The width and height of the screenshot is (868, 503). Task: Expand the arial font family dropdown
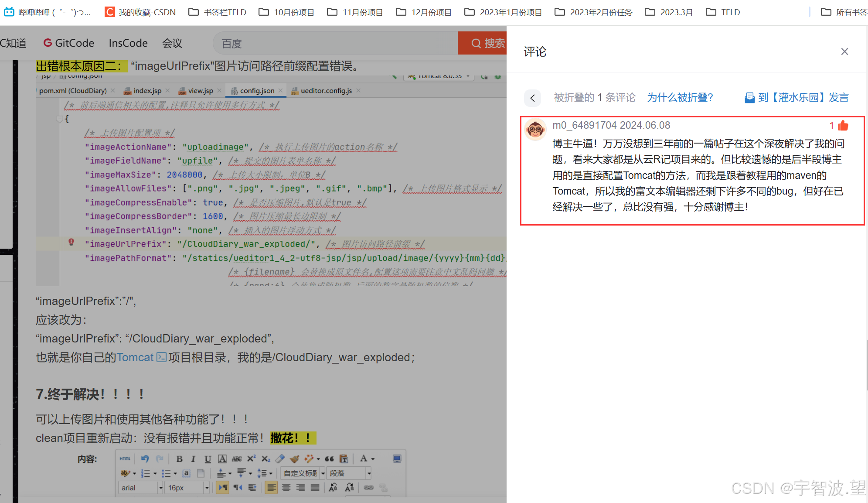[x=160, y=488]
